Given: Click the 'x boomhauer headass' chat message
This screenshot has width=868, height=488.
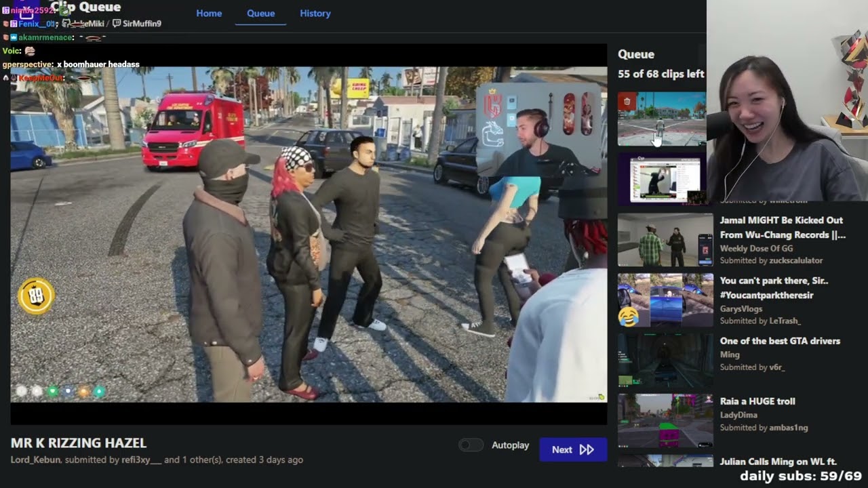Looking at the screenshot, I should (98, 64).
